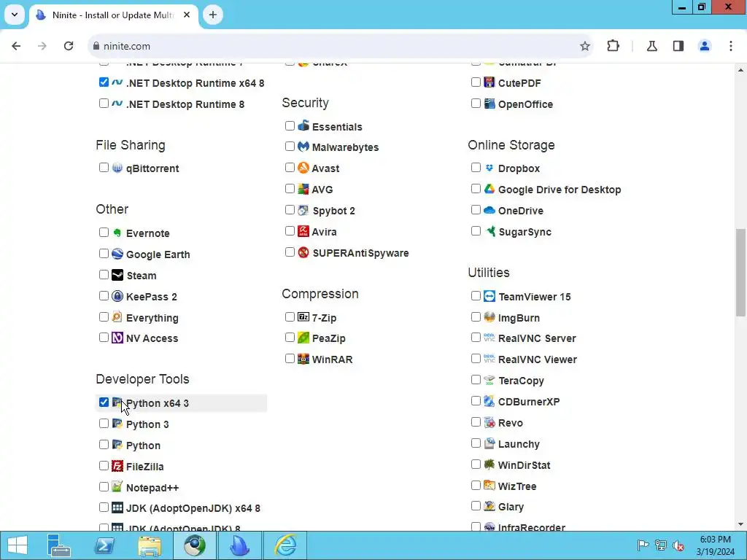Click the KeePass 2 lock icon
This screenshot has height=560, width=747.
(117, 296)
